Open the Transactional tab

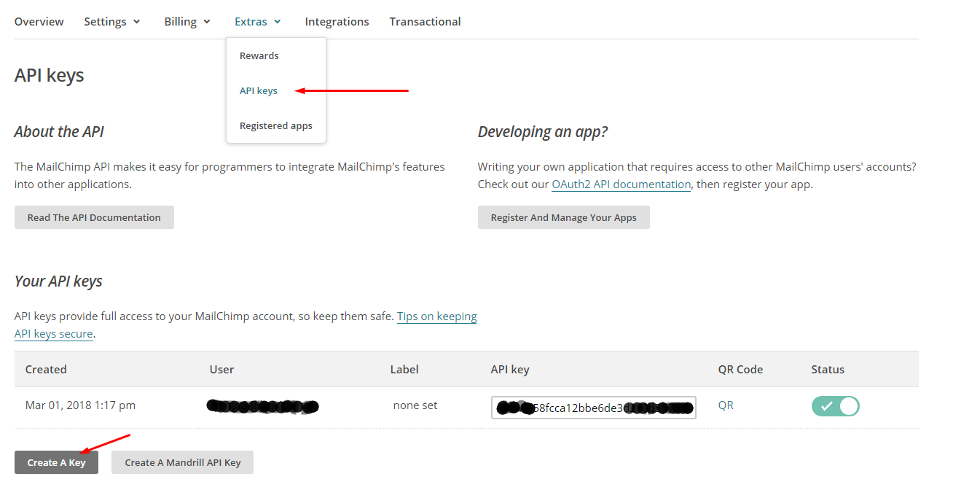[x=425, y=22]
